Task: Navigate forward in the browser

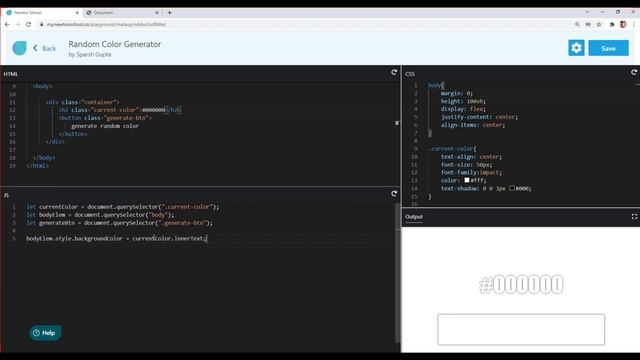Action: 18,24
